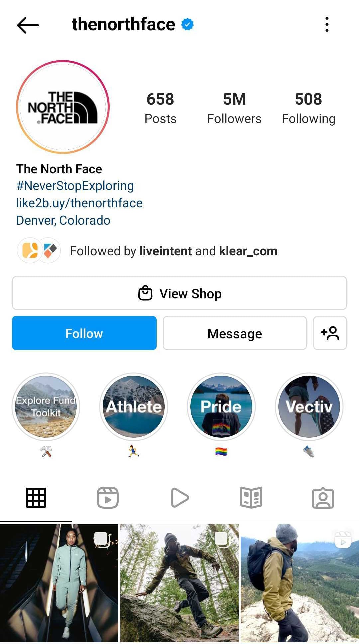
Task: Tap the back arrow icon
Action: [x=28, y=25]
